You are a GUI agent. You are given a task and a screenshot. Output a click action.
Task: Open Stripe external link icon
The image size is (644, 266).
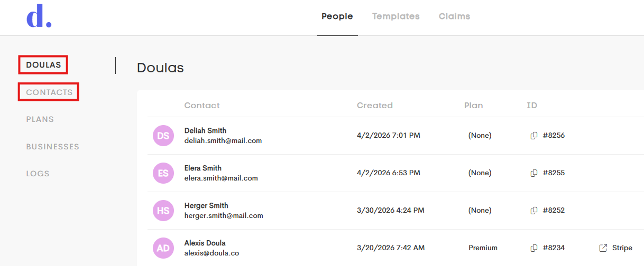coord(603,248)
